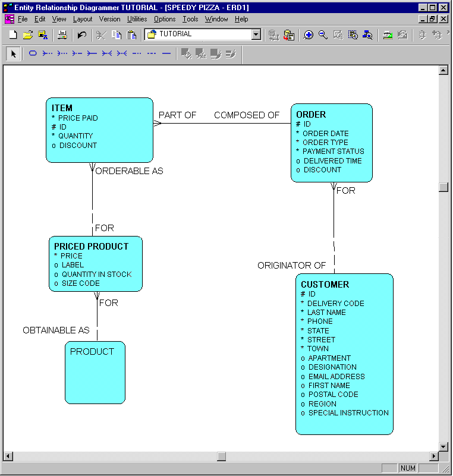Activate the Select pointer arrow tool
Viewport: 453px width, 476px height.
[x=13, y=53]
